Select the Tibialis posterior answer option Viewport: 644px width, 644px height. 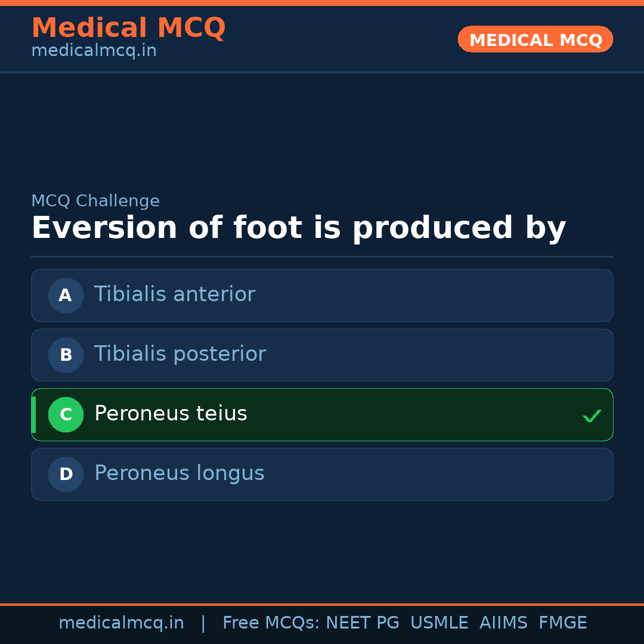(x=322, y=355)
